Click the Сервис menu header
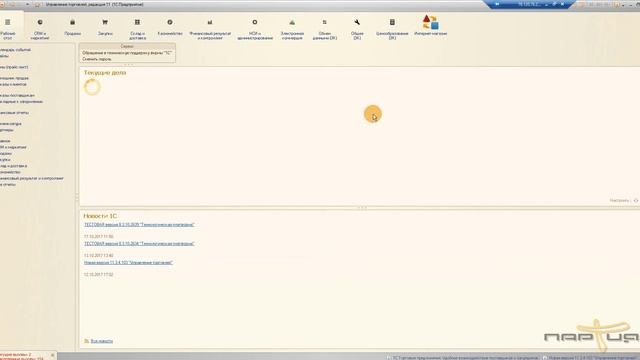Viewport: 640px width, 360px height. (x=127, y=47)
